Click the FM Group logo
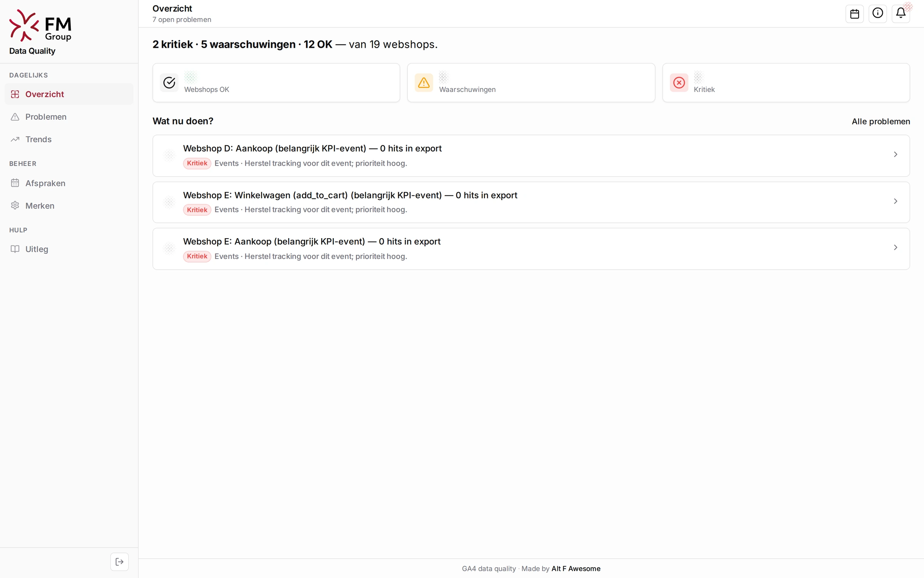 click(40, 25)
